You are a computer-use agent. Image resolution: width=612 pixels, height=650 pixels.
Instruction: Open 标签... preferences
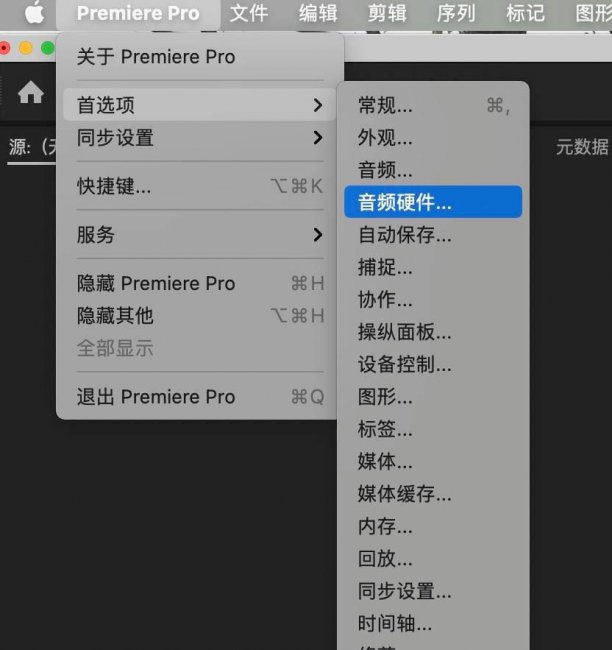pyautogui.click(x=433, y=429)
